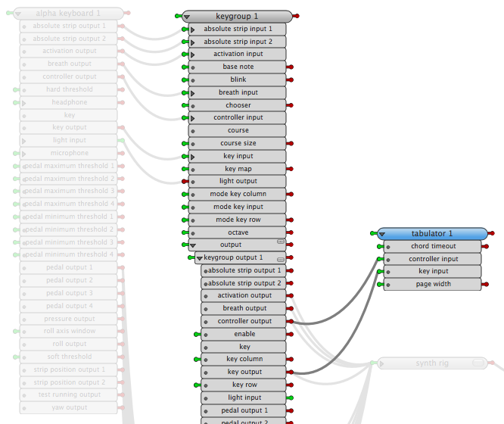504x424 pixels.
Task: Click the green input port of enable
Action: pyautogui.click(x=198, y=335)
